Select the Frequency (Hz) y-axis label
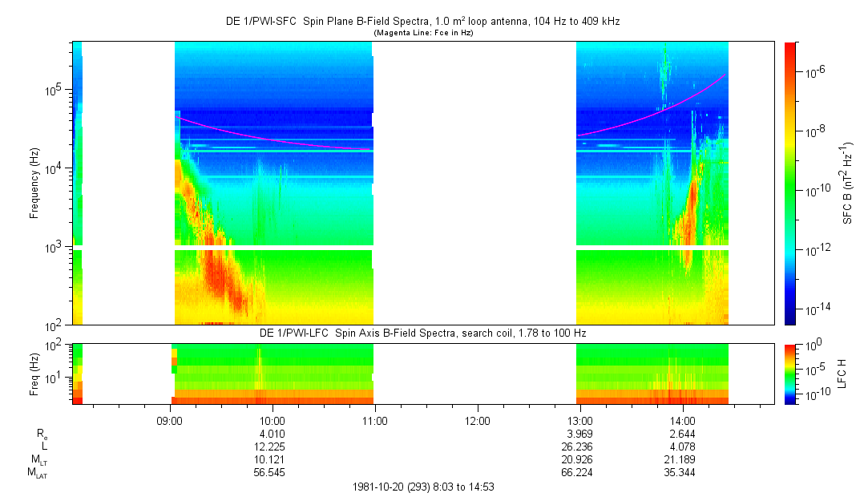 (34, 183)
